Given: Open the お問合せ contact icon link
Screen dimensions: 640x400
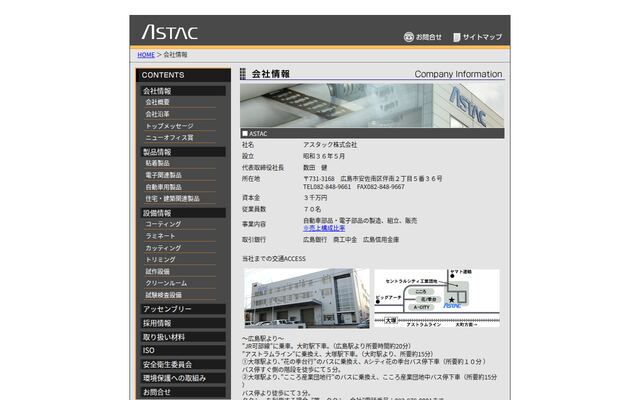Looking at the screenshot, I should pyautogui.click(x=422, y=37).
